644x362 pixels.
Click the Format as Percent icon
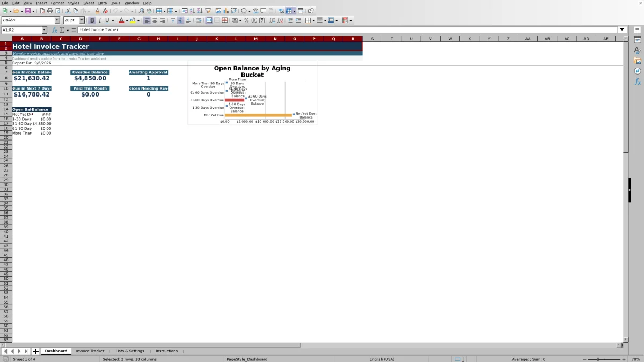(x=246, y=20)
